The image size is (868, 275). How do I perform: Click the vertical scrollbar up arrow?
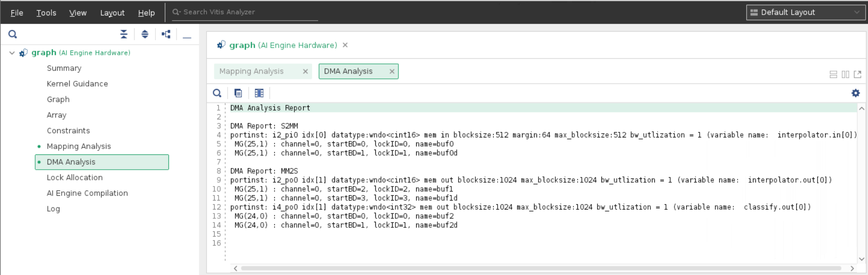coord(862,109)
